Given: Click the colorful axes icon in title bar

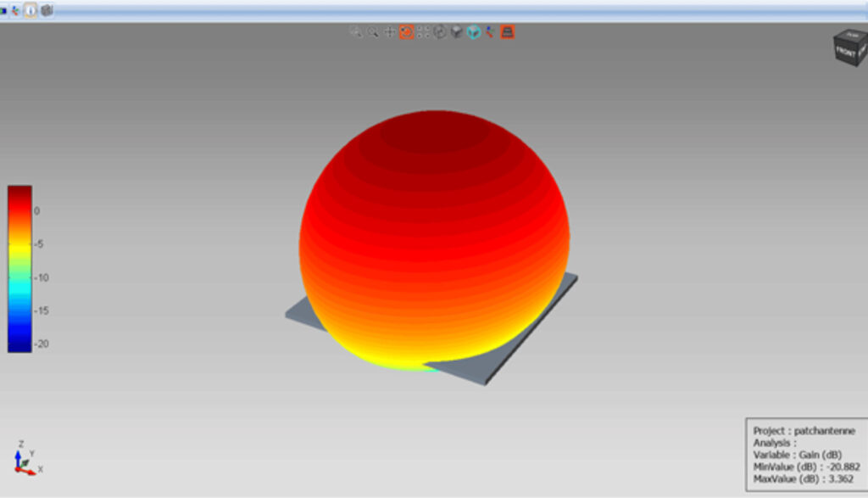Looking at the screenshot, I should 15,11.
